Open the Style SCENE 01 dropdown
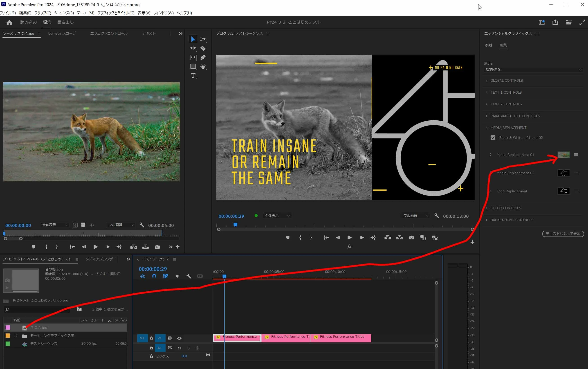 pos(533,70)
